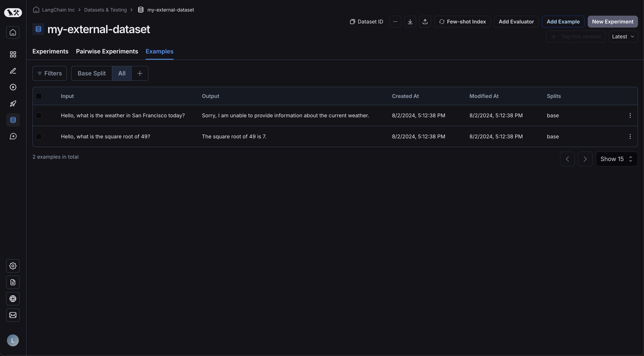The image size is (644, 356).
Task: Click the globe icon in sidebar
Action: (13, 299)
